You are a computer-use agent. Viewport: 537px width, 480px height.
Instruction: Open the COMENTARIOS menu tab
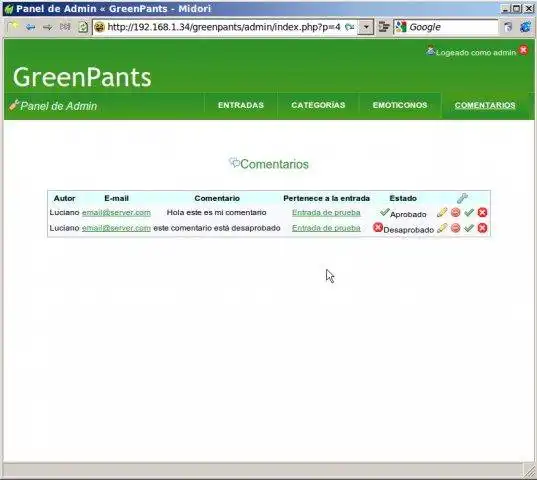tap(485, 105)
